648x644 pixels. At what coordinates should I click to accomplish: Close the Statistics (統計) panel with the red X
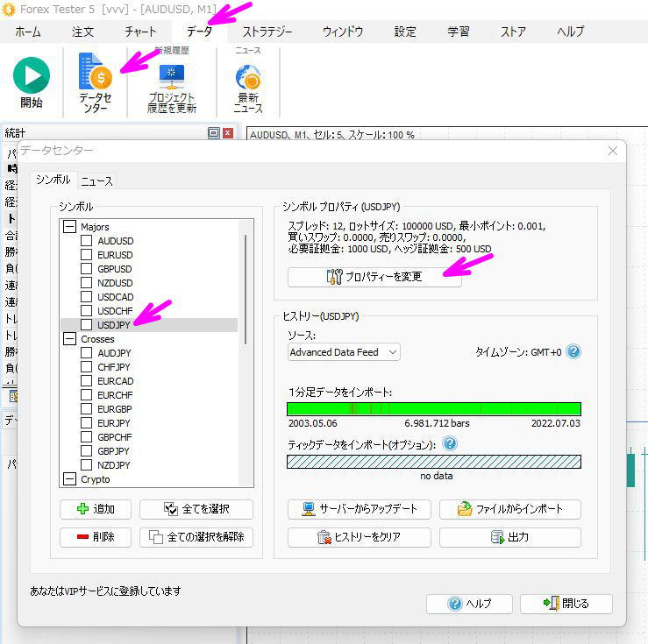pyautogui.click(x=228, y=133)
